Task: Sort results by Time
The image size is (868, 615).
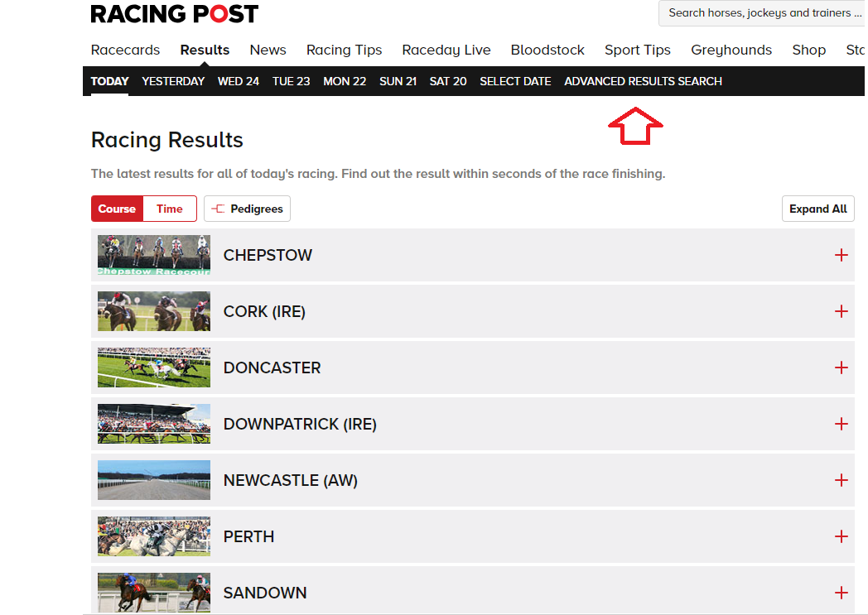Action: point(170,209)
